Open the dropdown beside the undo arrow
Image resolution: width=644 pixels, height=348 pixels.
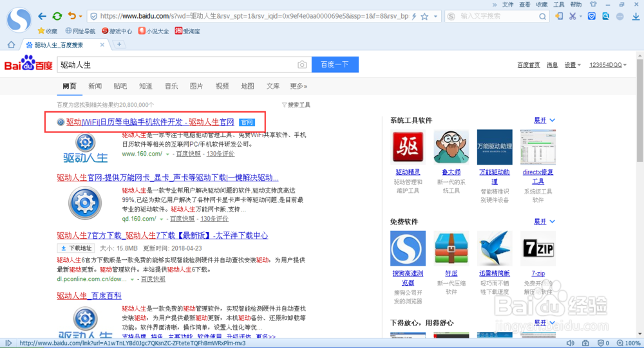80,17
